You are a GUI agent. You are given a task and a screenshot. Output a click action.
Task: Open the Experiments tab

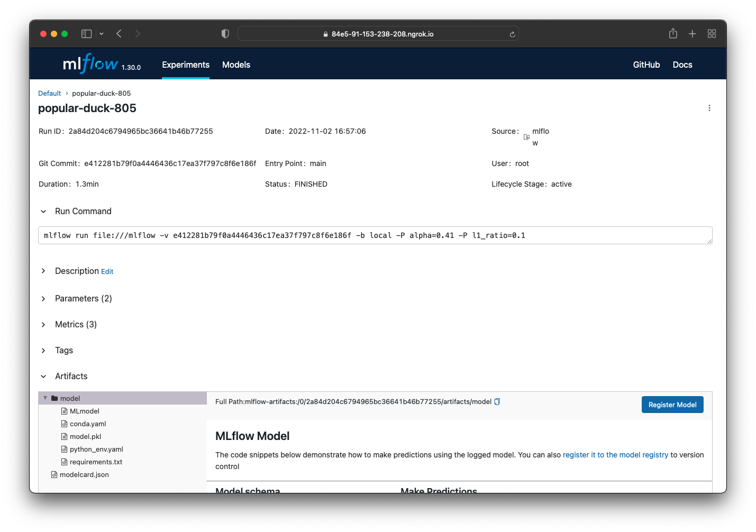[186, 65]
